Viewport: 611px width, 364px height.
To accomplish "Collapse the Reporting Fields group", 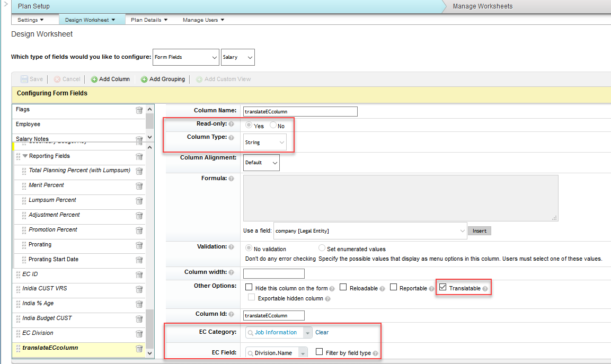I will [25, 156].
